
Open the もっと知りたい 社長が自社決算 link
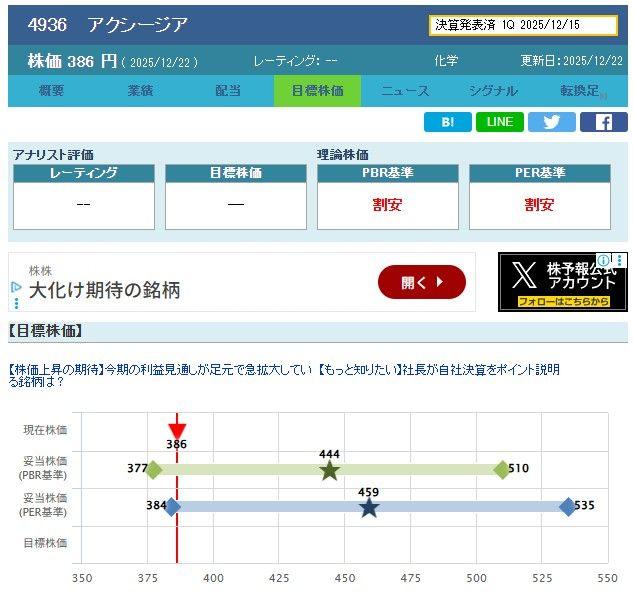click(x=439, y=369)
